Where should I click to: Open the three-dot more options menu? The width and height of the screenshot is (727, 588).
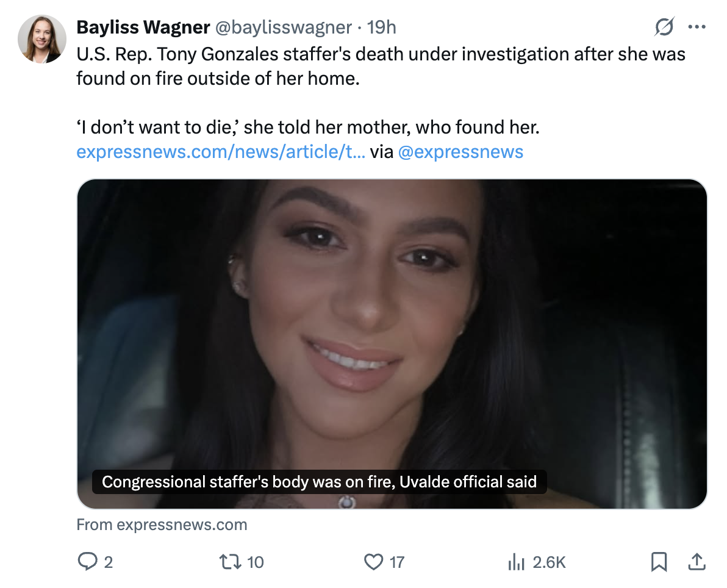697,27
